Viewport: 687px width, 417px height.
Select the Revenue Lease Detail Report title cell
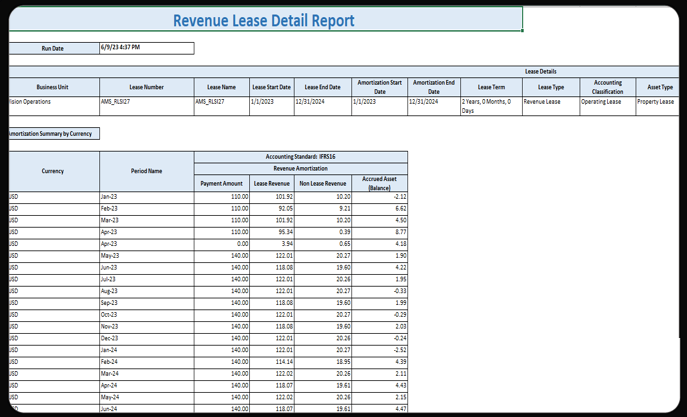point(264,20)
